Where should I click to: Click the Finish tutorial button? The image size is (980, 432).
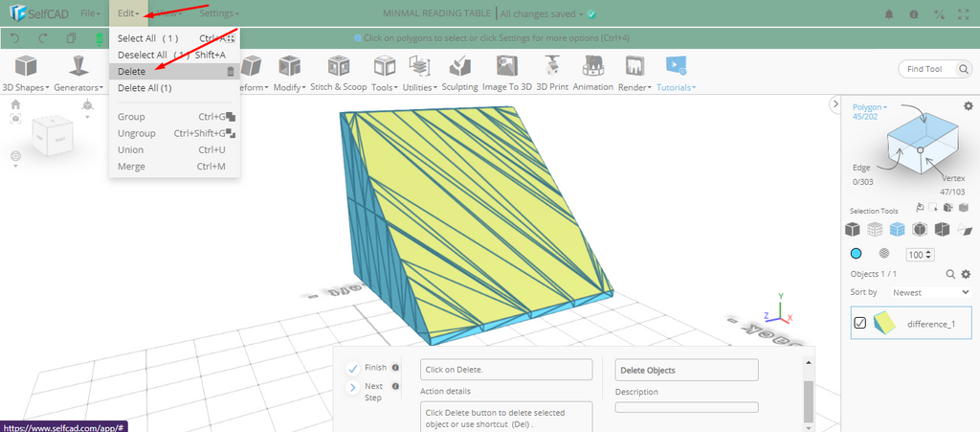click(353, 368)
